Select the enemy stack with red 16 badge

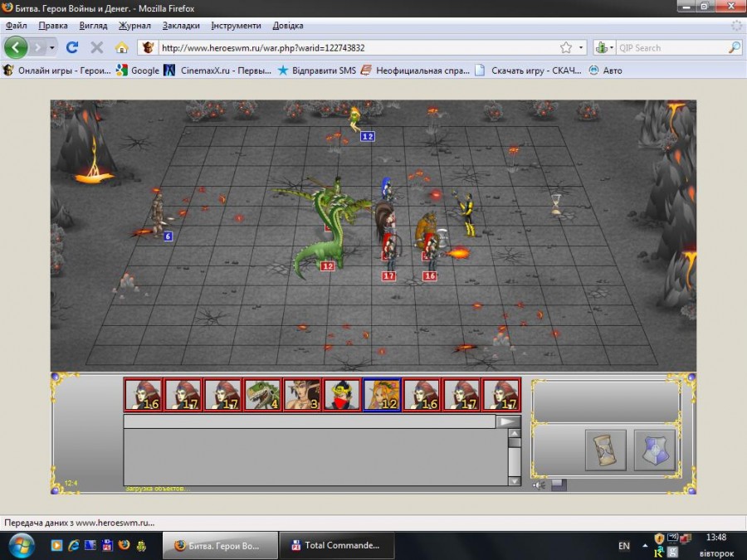(x=431, y=255)
